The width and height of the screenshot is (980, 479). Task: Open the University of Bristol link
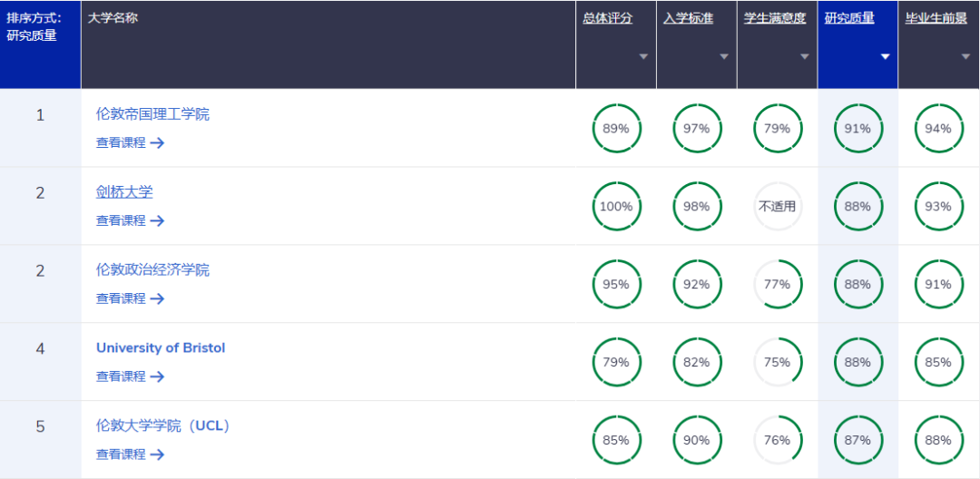(x=161, y=348)
